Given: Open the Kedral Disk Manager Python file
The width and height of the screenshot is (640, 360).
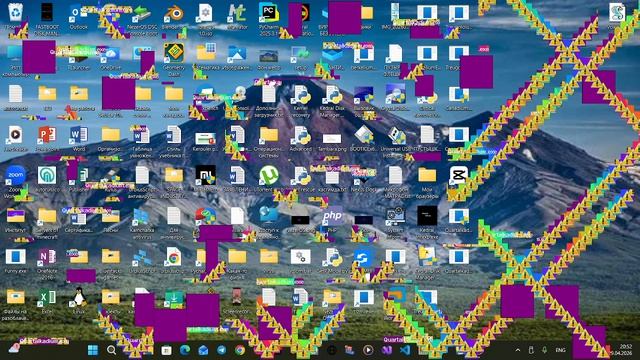Looking at the screenshot, I should pos(332,95).
